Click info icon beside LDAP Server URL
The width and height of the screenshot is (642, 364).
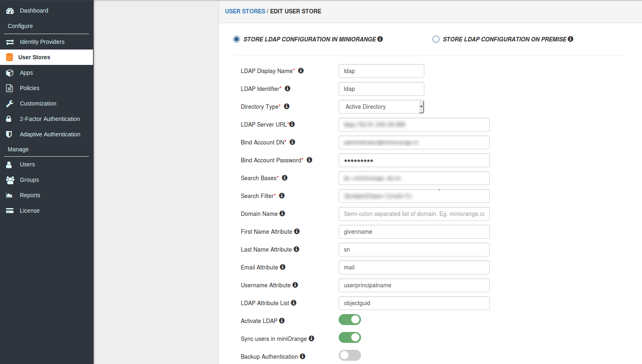[292, 124]
